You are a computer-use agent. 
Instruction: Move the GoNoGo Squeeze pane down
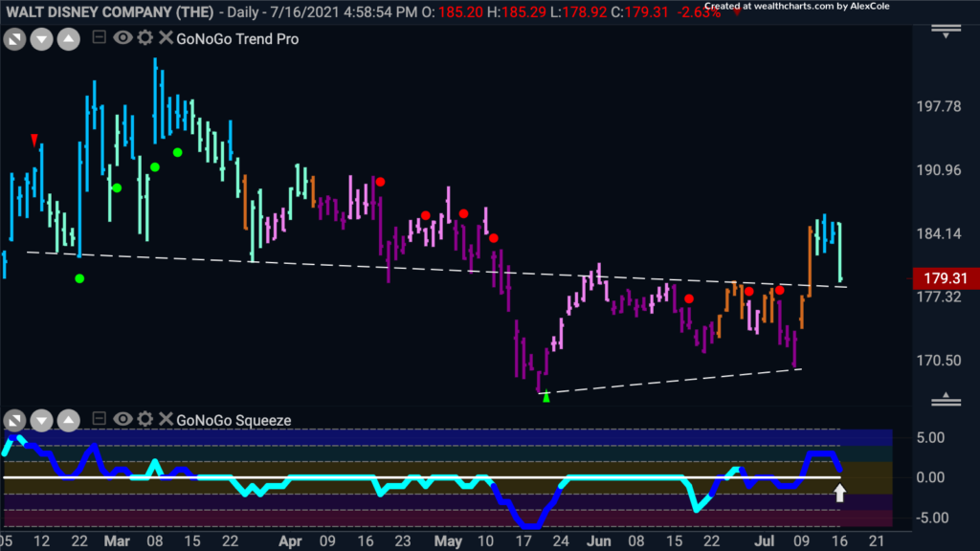pyautogui.click(x=42, y=421)
